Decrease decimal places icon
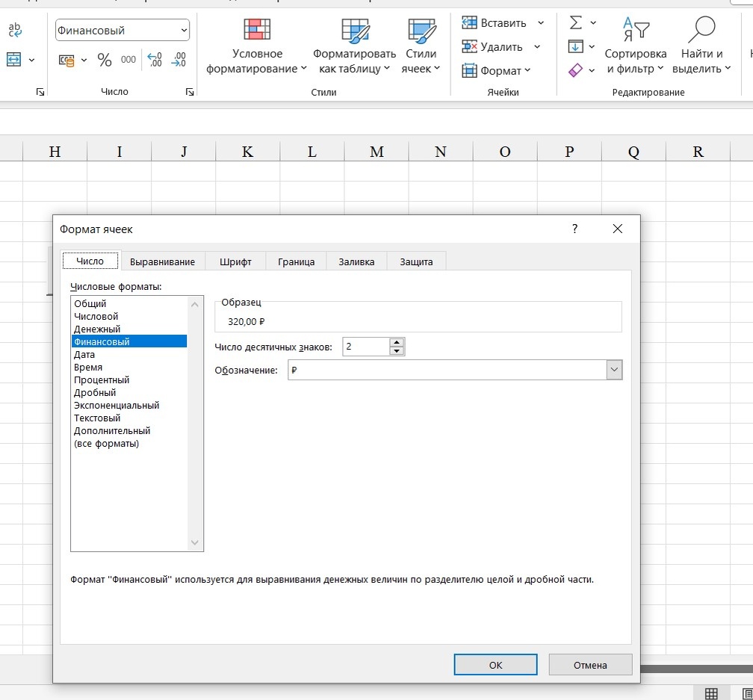The width and height of the screenshot is (753, 700). point(178,60)
